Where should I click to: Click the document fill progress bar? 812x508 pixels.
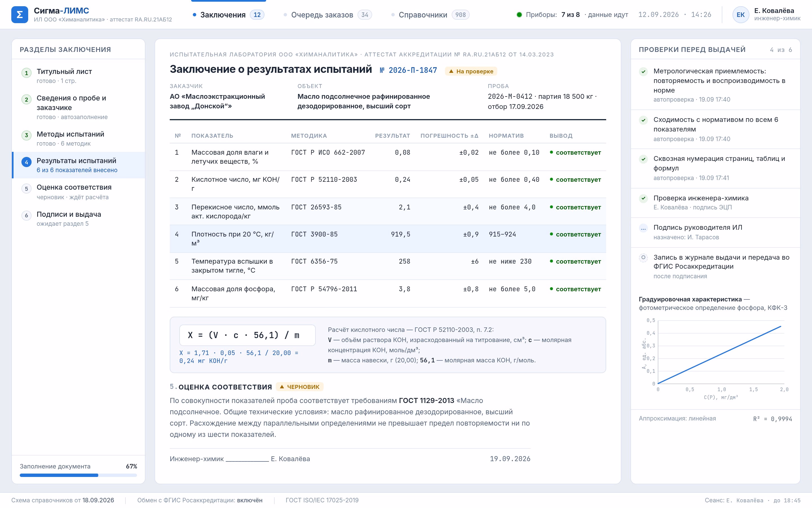coord(78,475)
